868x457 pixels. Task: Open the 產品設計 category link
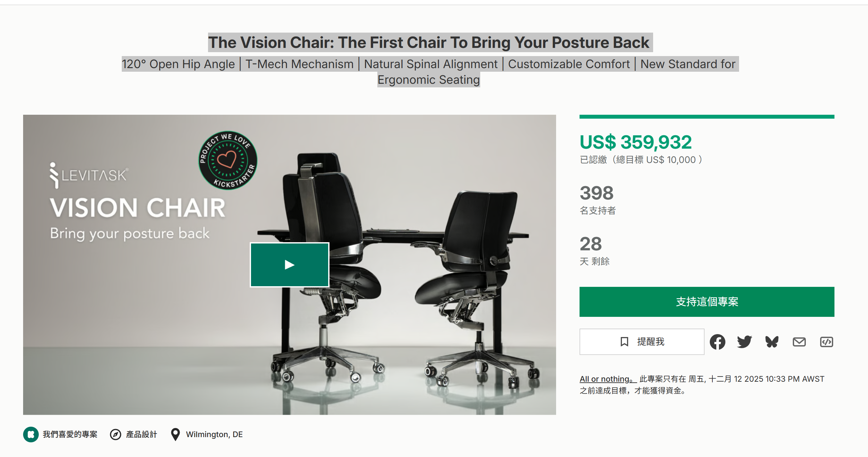(x=142, y=434)
